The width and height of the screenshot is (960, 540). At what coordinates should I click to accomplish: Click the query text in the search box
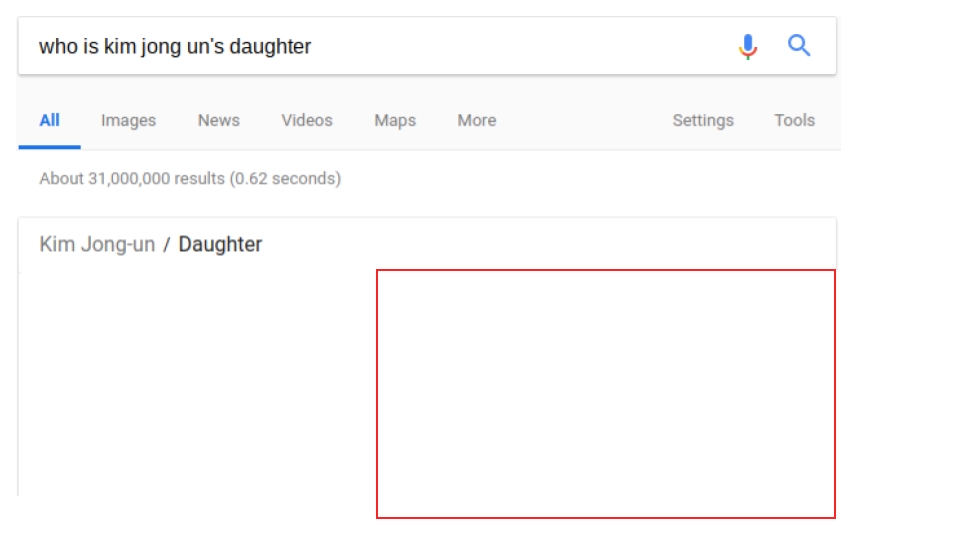(175, 47)
